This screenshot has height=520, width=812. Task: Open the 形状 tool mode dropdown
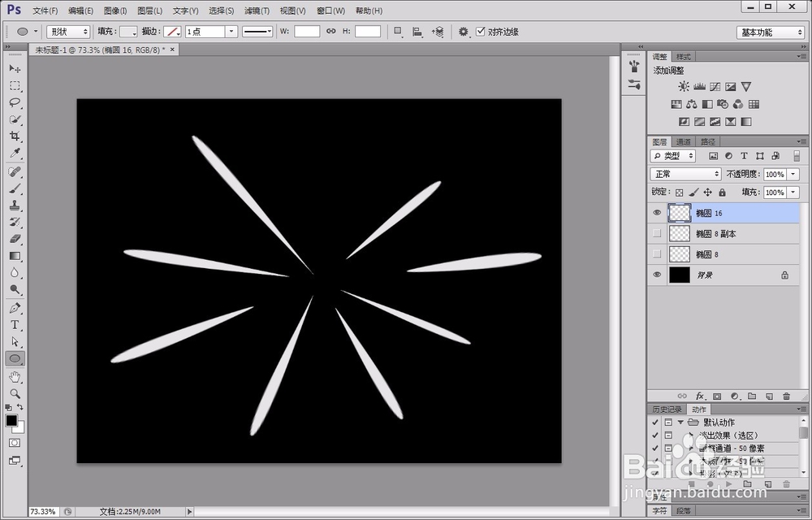coord(68,32)
